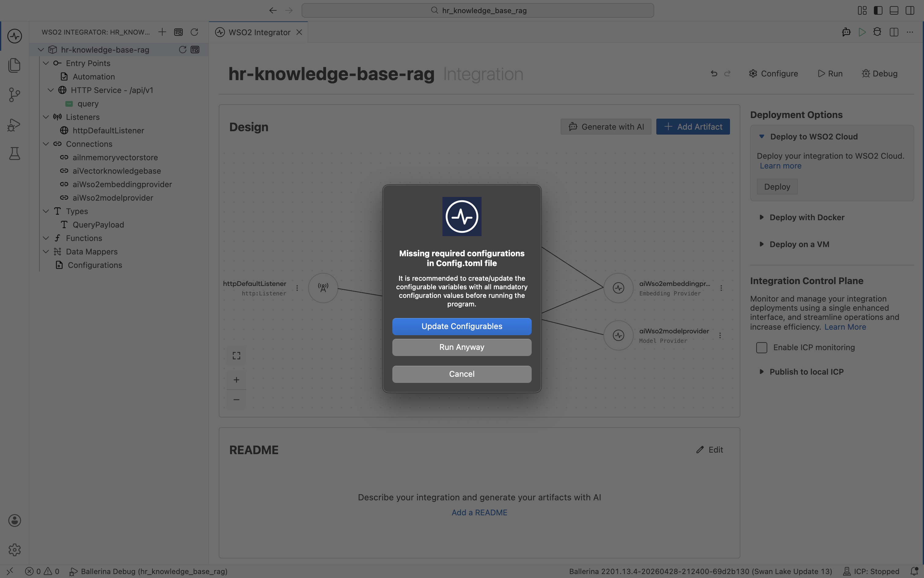Open the more actions ellipsis in editor toolbar
Screen dimensions: 924x578
[910, 32]
